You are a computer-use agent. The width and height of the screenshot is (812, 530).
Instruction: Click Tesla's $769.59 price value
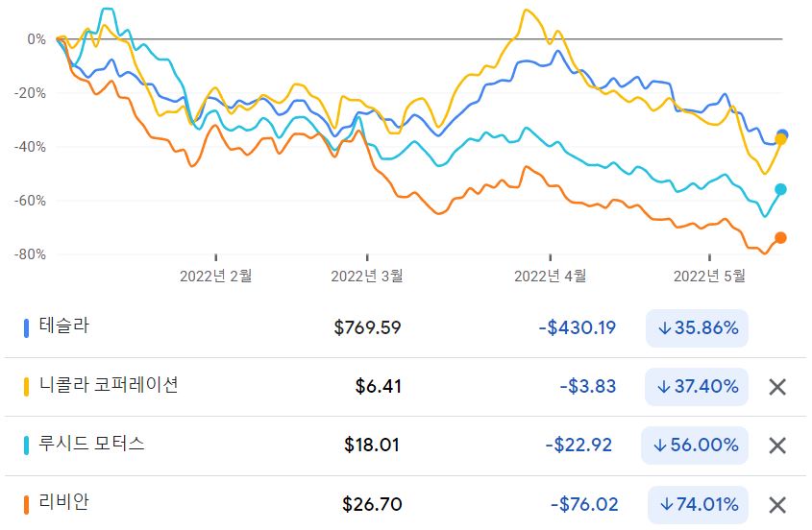(367, 327)
